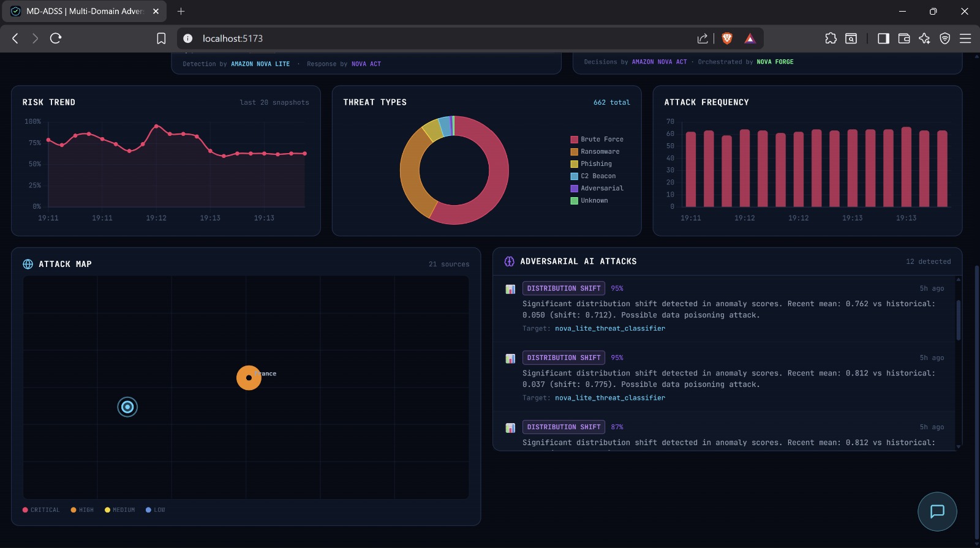Screen dimensions: 980x548
Task: Open the site information icon
Action: [188, 39]
